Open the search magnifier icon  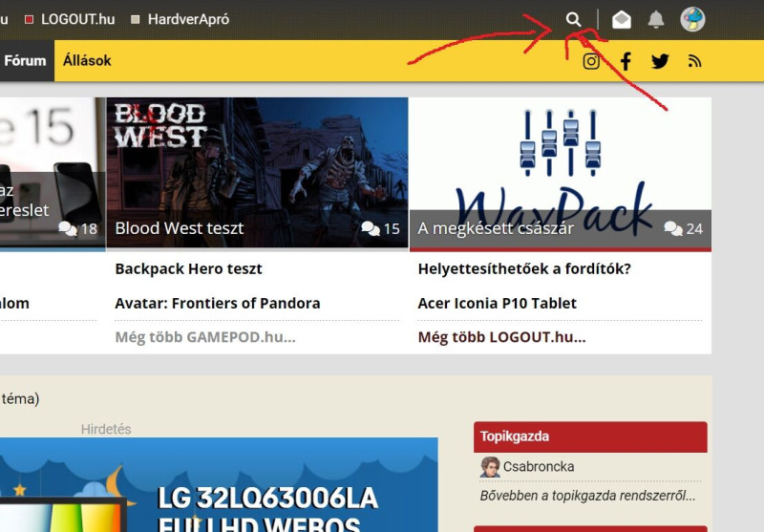(x=574, y=19)
